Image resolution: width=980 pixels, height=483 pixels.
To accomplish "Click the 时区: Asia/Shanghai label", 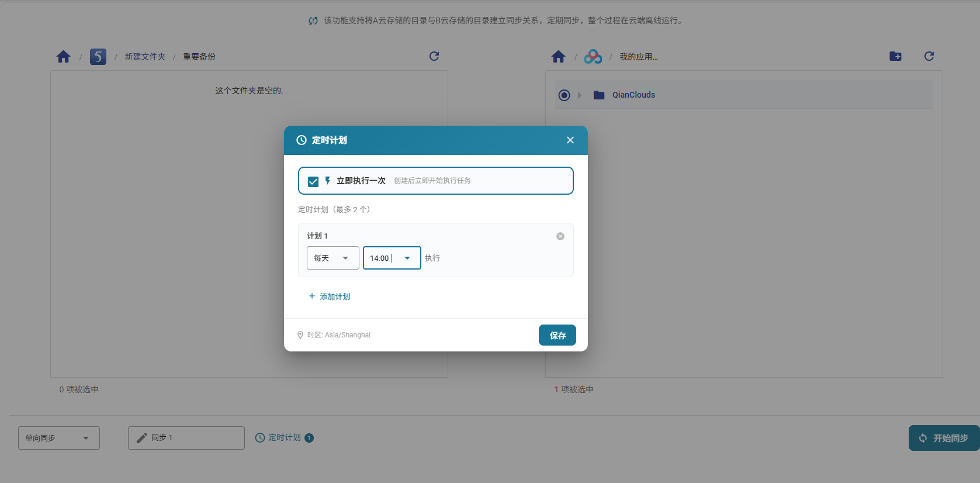I will [x=339, y=335].
